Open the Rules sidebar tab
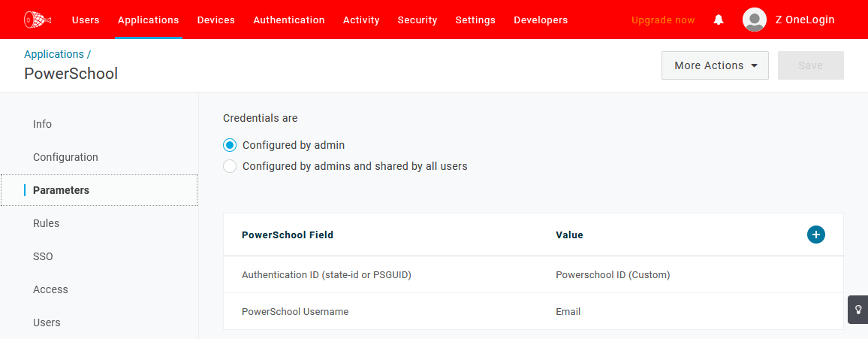868x339 pixels. pos(46,223)
